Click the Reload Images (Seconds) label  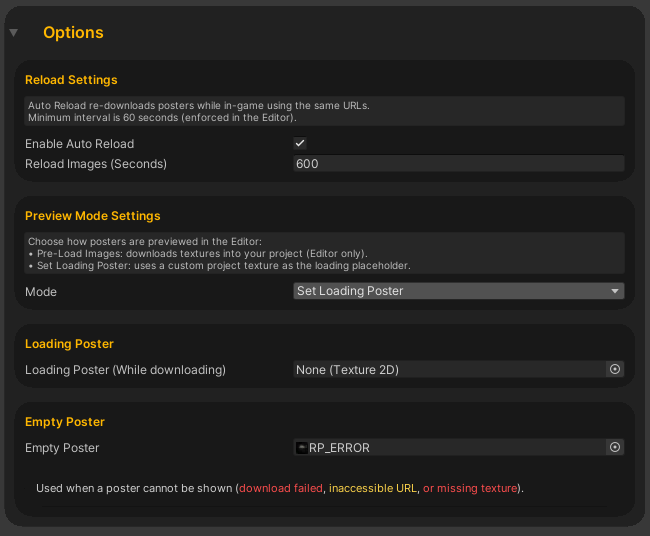pyautogui.click(x=95, y=163)
